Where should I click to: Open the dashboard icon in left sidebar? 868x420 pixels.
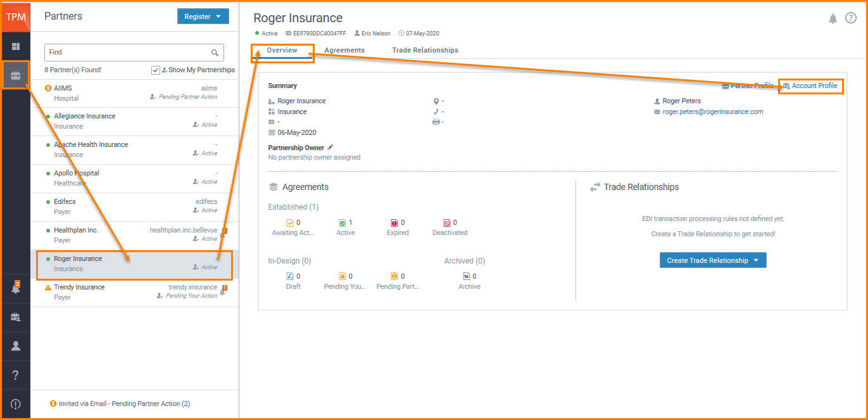[x=15, y=46]
